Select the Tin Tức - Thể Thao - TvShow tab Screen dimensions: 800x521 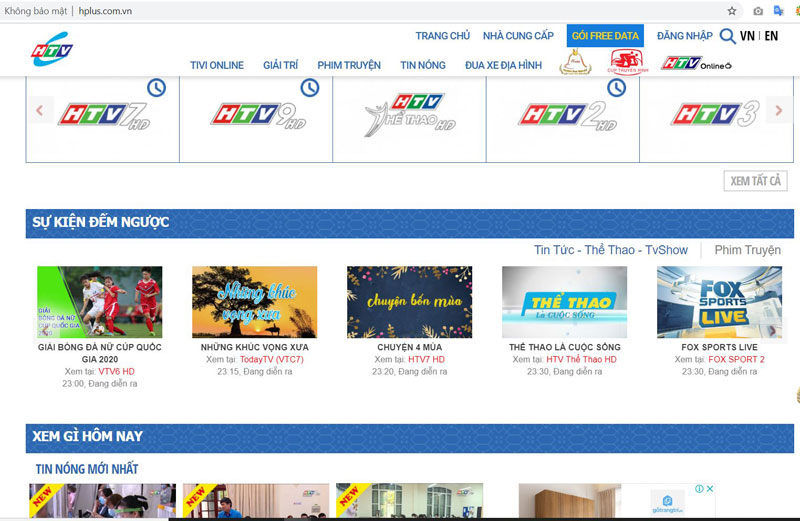tap(611, 250)
